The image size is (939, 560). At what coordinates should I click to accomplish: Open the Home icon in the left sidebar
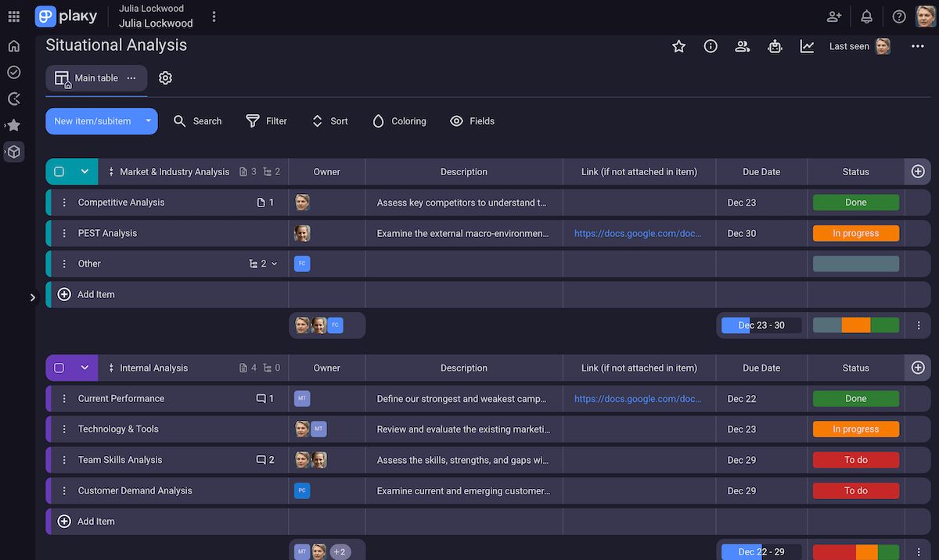tap(14, 46)
